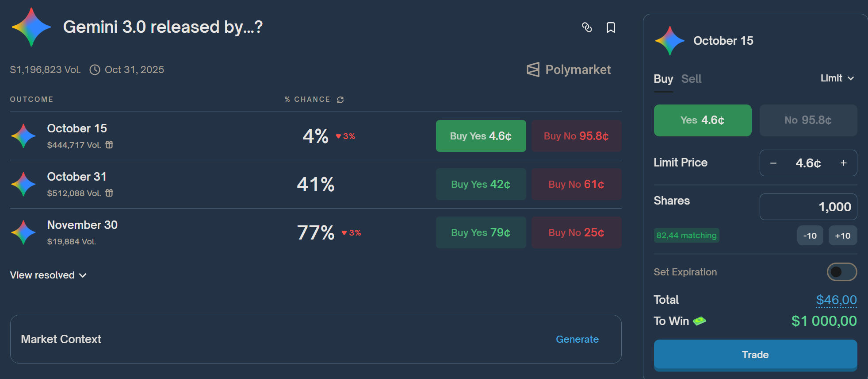Click the clock icon next to Oct 31, 2025
Viewport: 868px width, 379px height.
click(x=95, y=70)
